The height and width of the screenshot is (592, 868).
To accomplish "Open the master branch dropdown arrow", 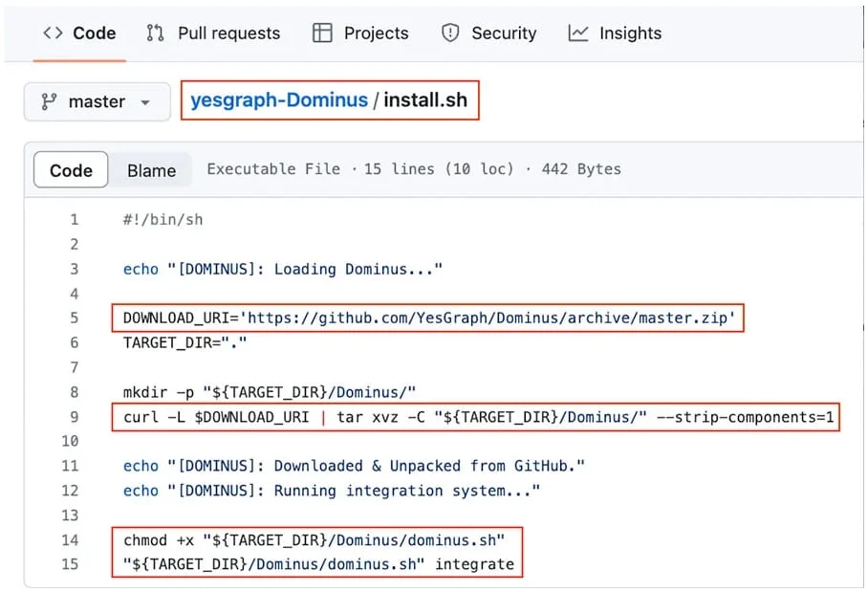I will (x=145, y=102).
